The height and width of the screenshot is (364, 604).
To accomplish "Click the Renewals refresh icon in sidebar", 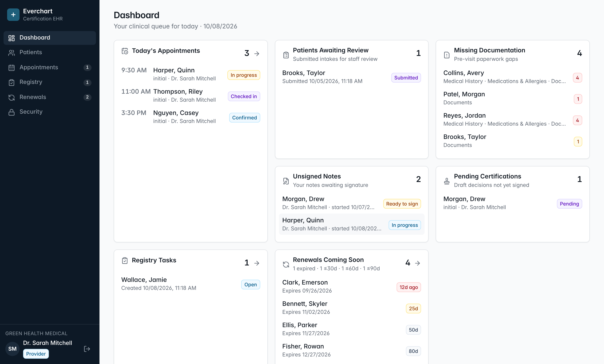I will click(x=12, y=97).
